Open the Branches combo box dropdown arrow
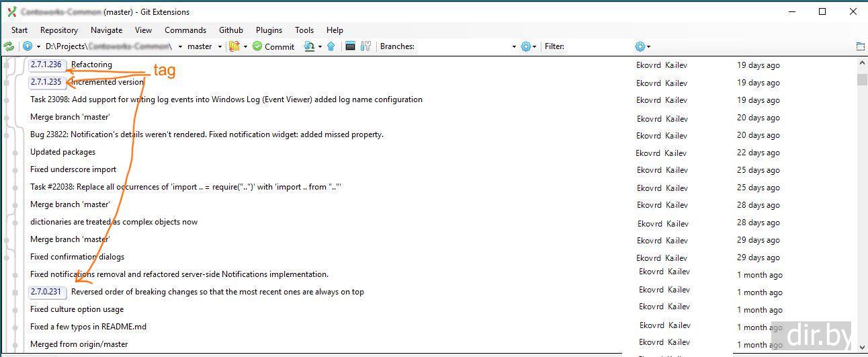The width and height of the screenshot is (868, 357). 514,47
